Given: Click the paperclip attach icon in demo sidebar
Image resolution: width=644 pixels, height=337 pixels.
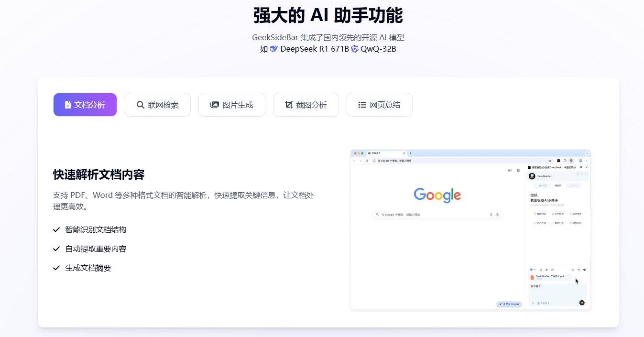Looking at the screenshot, I should [546, 270].
